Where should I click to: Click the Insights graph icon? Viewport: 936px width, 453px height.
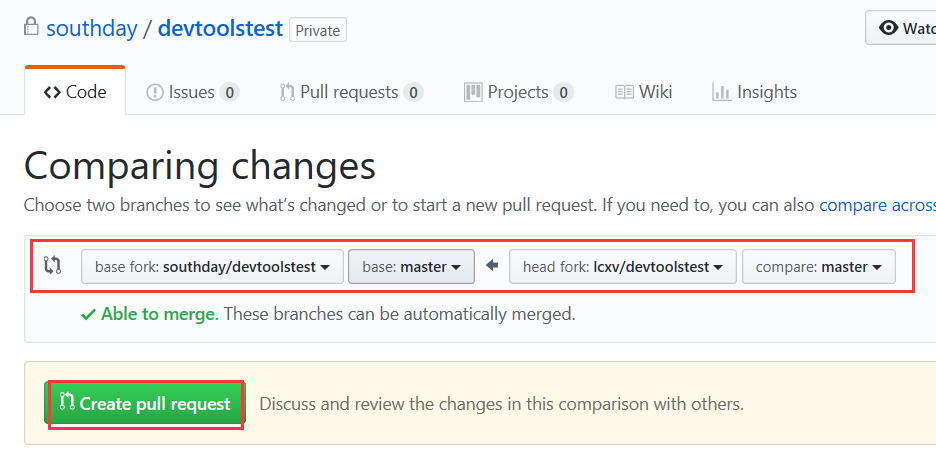click(x=721, y=93)
